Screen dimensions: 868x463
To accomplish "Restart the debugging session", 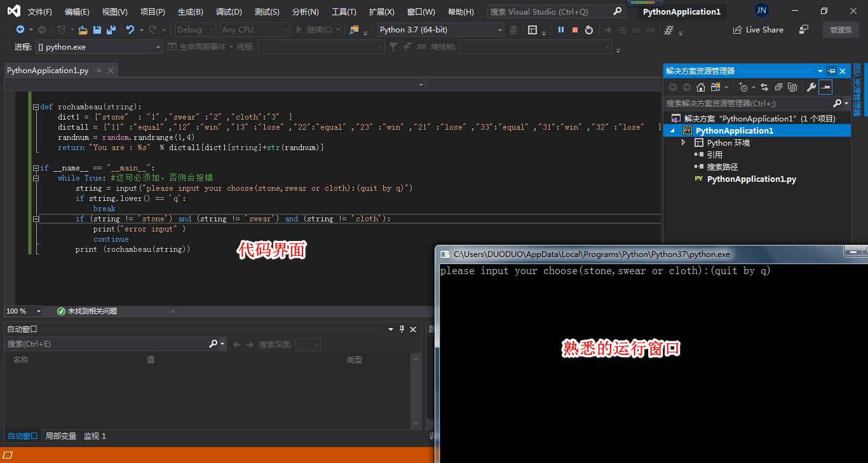I will [589, 30].
